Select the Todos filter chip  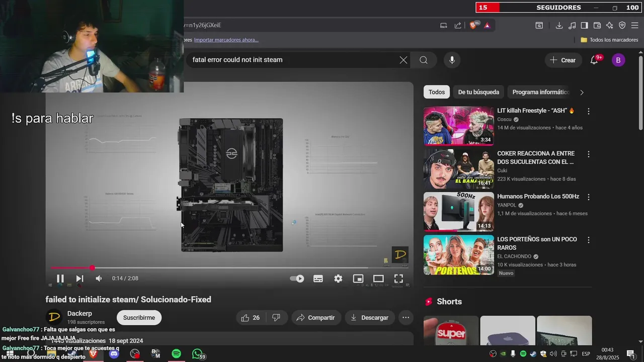pos(437,92)
